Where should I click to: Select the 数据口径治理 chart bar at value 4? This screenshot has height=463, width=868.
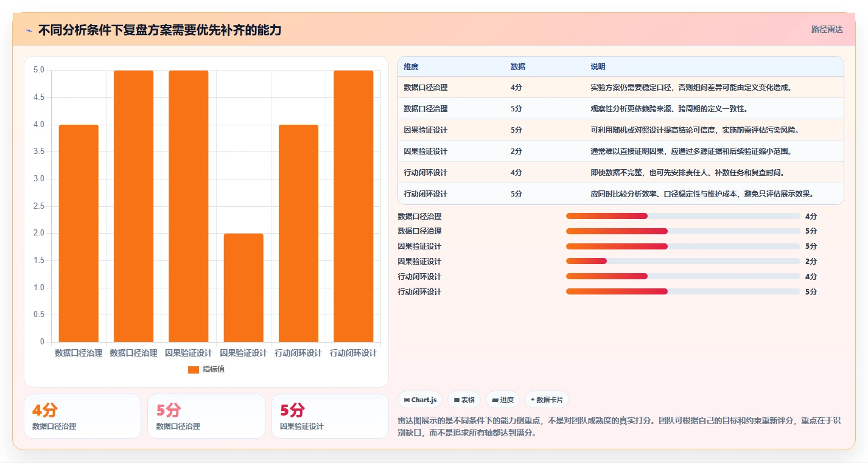click(x=79, y=233)
